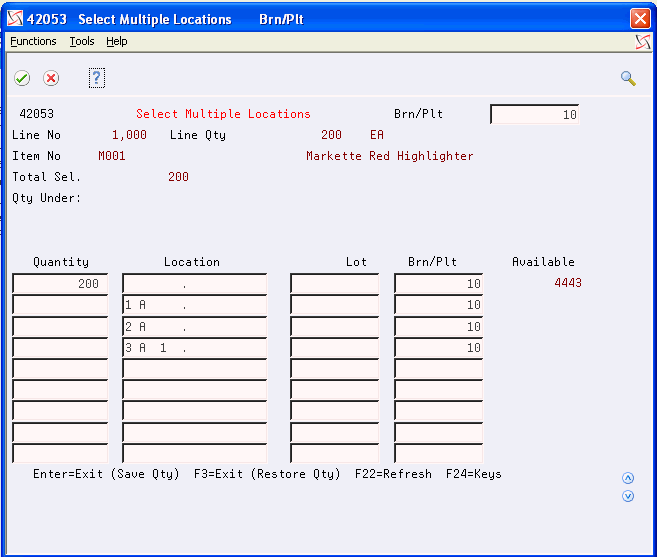
Task: Open the Functions menu
Action: (x=33, y=41)
